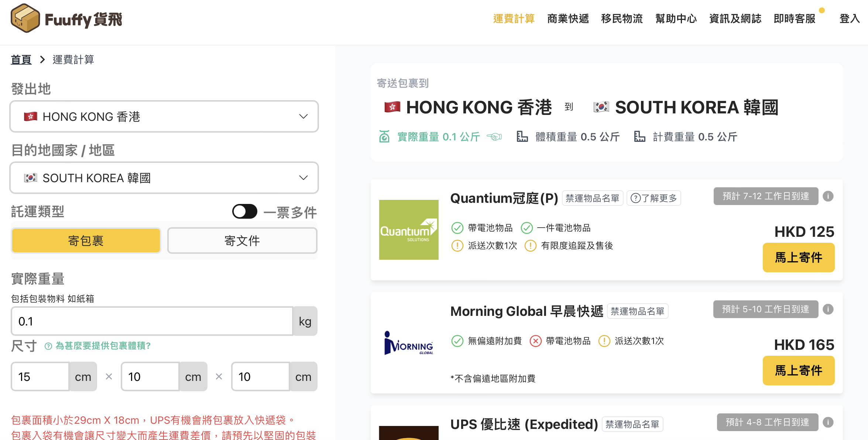
Task: Select 寄包裹 shipment type
Action: click(x=86, y=241)
